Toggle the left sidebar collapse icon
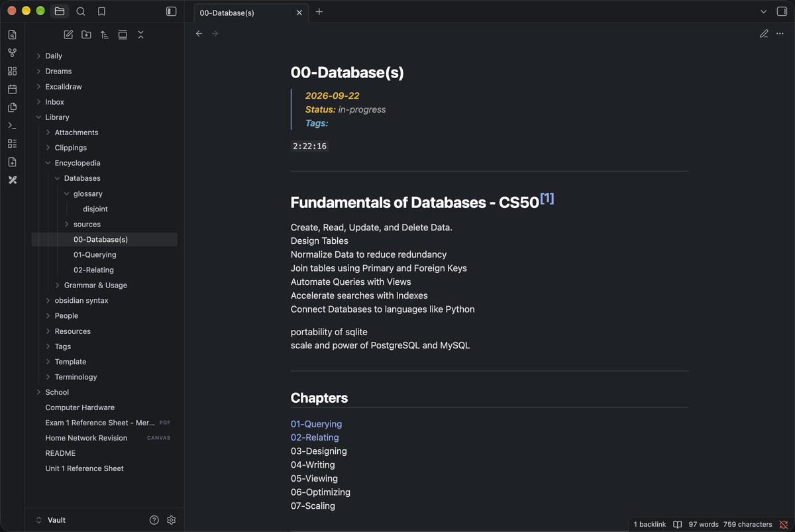The image size is (795, 532). [171, 11]
